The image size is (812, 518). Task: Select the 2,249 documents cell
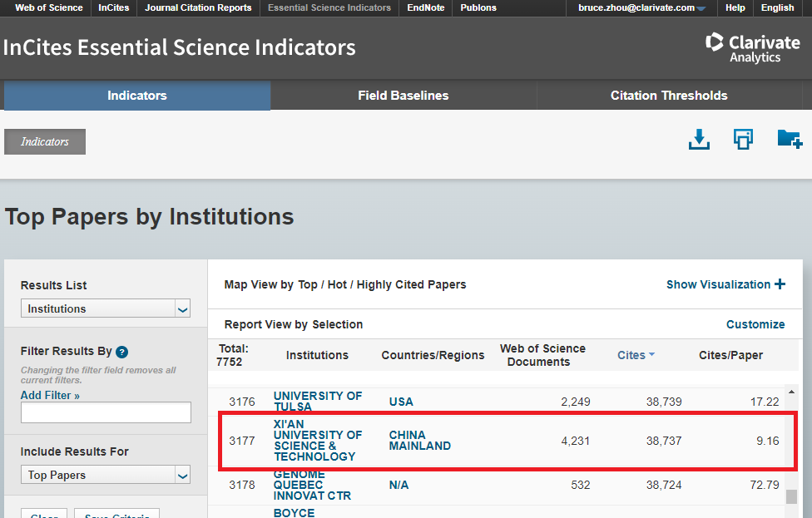576,402
